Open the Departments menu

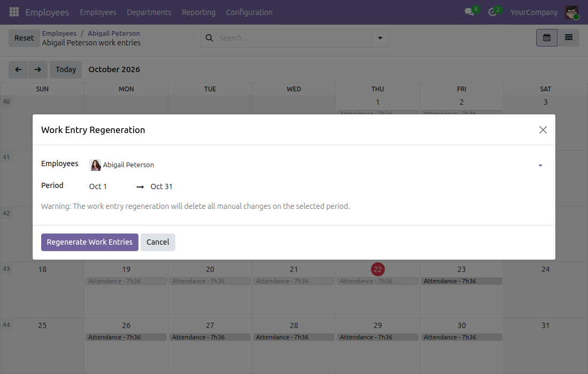(x=149, y=12)
